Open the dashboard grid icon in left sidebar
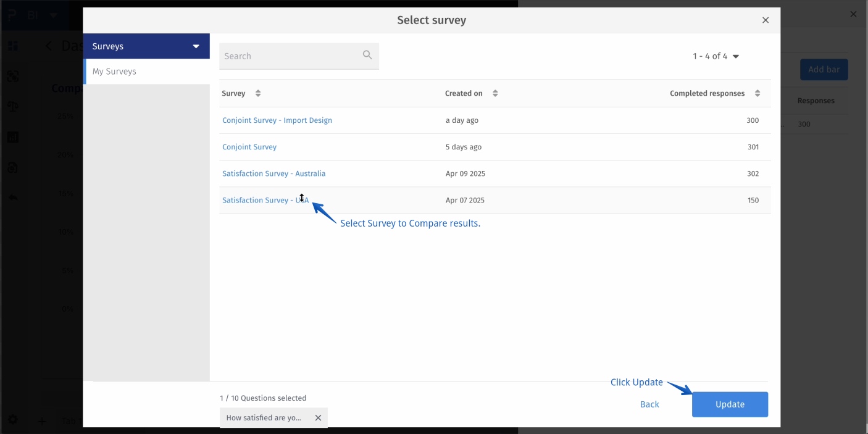This screenshot has height=434, width=868. coord(12,46)
